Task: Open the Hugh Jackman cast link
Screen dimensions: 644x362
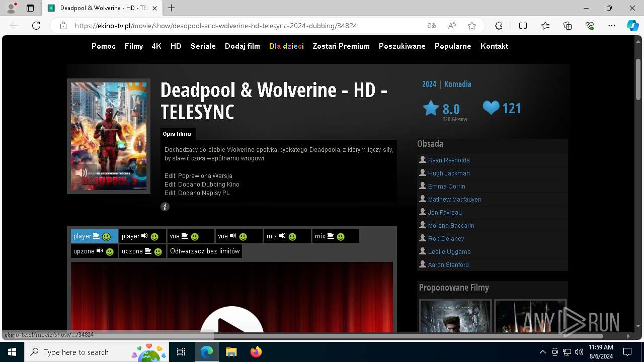Action: pos(449,173)
